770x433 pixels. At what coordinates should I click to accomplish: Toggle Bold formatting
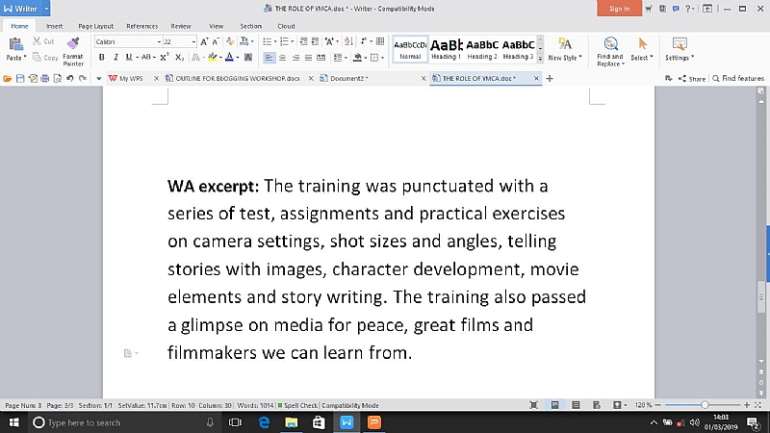(x=102, y=57)
